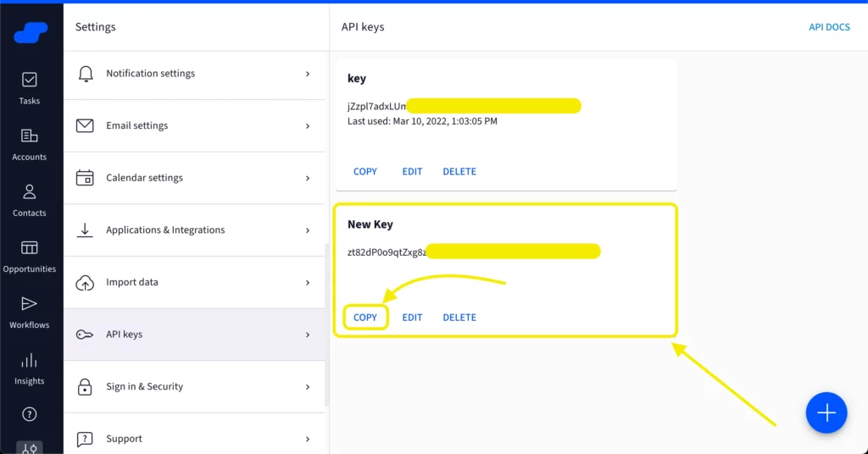The width and height of the screenshot is (868, 454).
Task: Open Sign in & Security settings
Action: [x=144, y=387]
